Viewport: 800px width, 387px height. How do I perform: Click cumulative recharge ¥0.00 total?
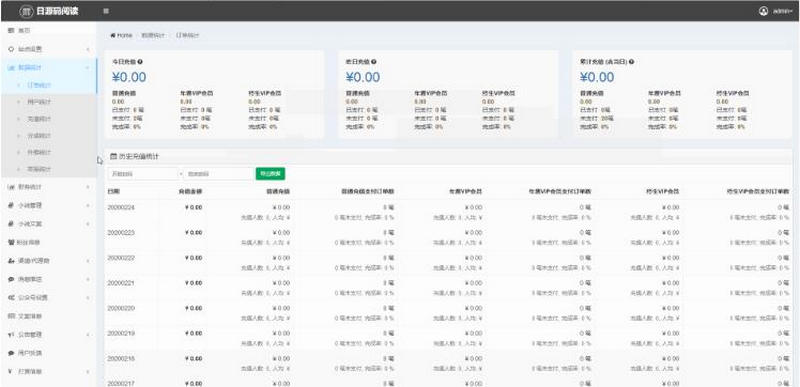[x=597, y=78]
